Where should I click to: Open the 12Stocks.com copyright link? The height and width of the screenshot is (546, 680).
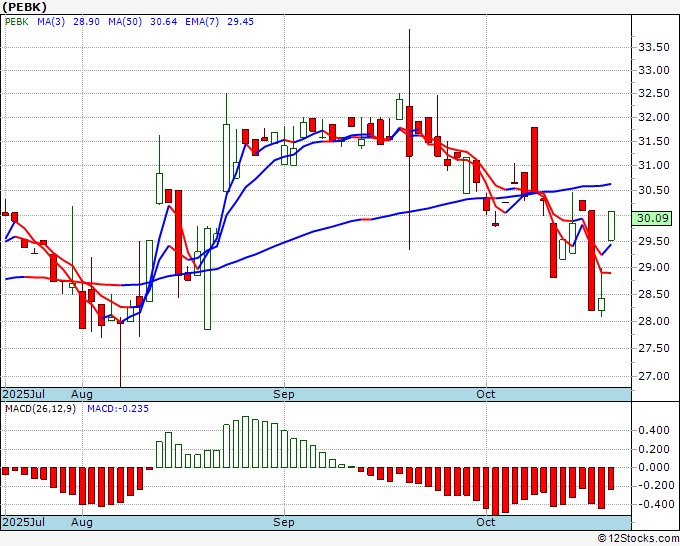(638, 539)
